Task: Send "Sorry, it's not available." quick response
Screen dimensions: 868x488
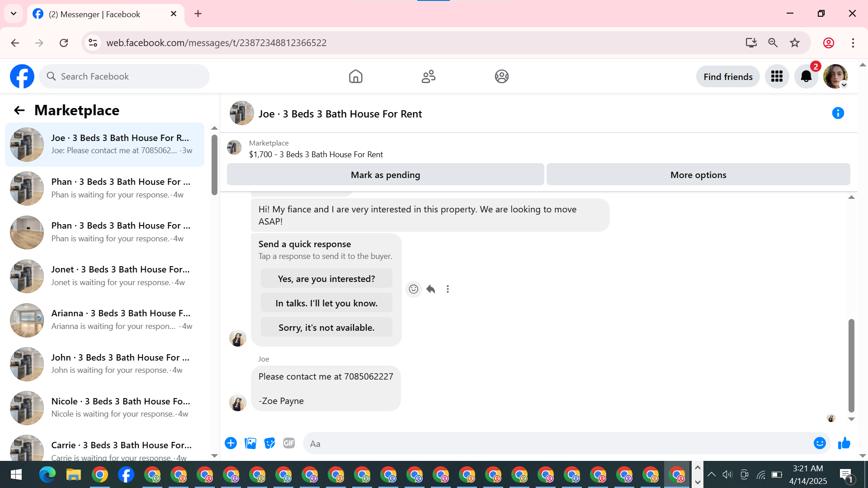Action: tap(326, 328)
